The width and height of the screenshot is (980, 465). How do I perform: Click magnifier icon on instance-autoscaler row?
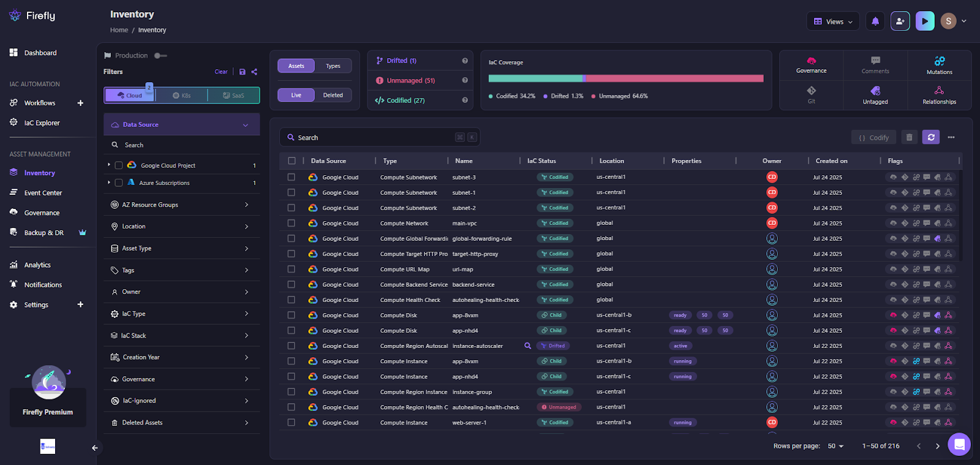(527, 346)
